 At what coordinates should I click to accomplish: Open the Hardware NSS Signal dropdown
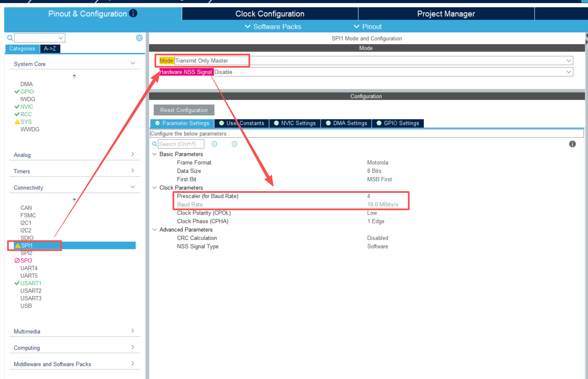click(x=393, y=72)
